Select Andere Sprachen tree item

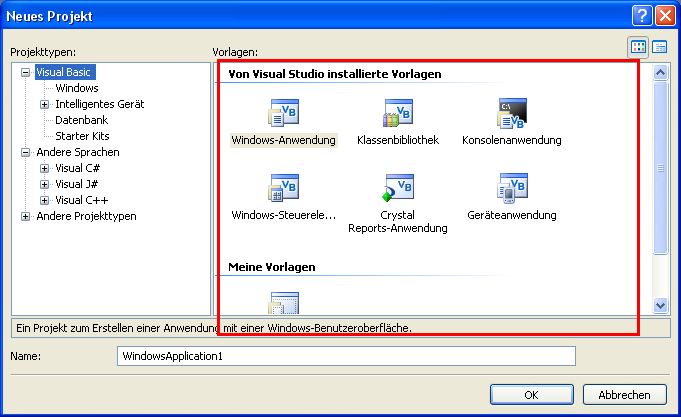click(x=78, y=152)
